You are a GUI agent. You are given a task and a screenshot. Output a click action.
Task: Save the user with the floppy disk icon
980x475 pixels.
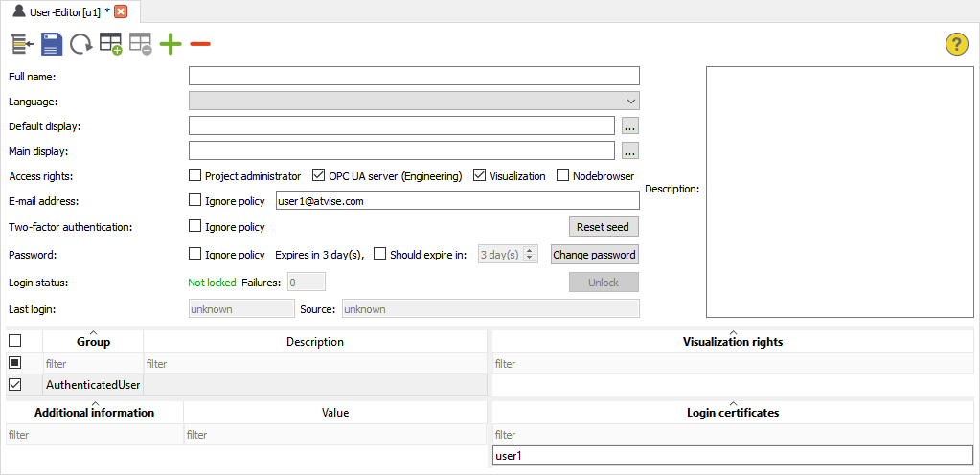(x=51, y=44)
